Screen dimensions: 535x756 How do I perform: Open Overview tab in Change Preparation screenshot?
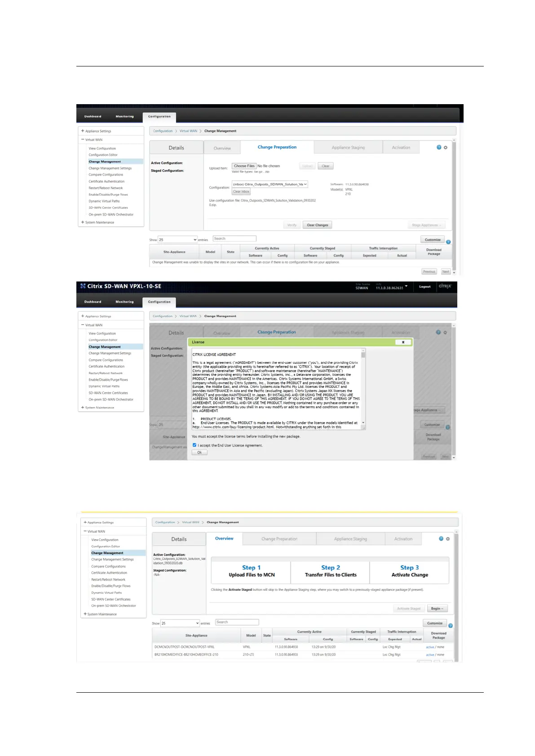222,148
